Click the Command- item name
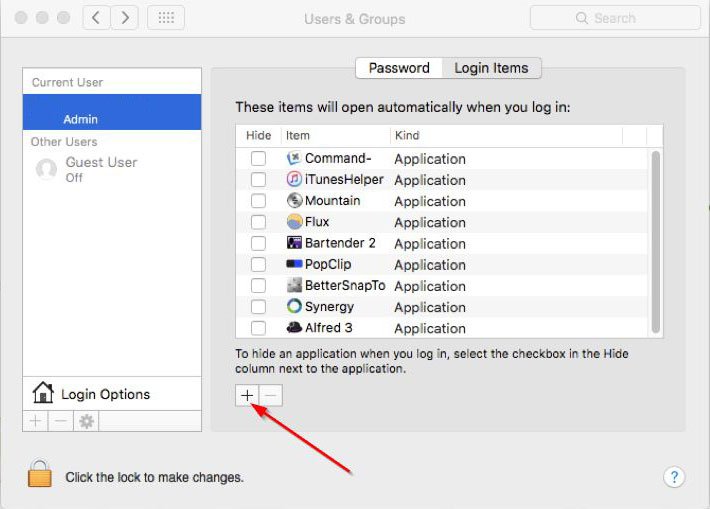The height and width of the screenshot is (509, 710). point(338,158)
